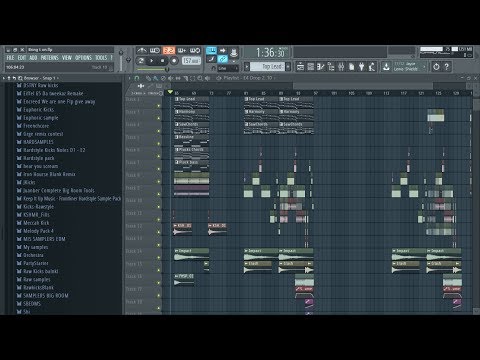
Task: Select the playlist delete tool
Action: coord(163,78)
